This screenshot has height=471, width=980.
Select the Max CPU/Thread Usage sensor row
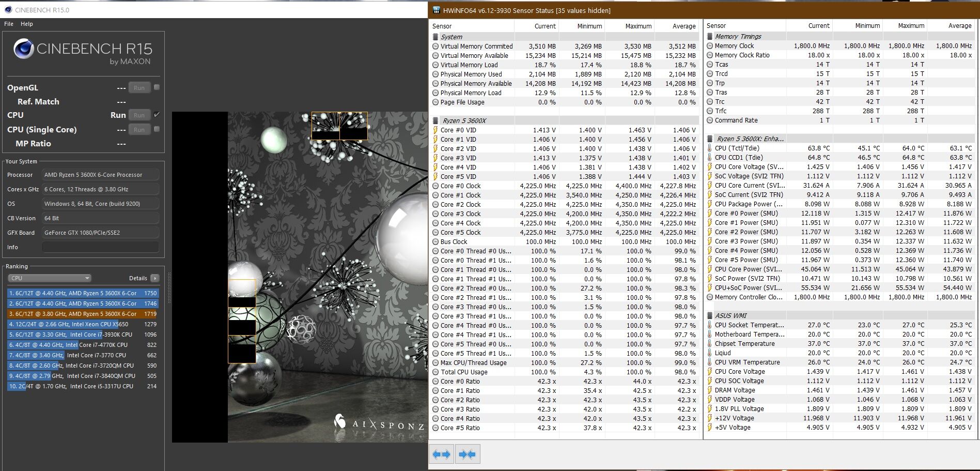(x=565, y=363)
